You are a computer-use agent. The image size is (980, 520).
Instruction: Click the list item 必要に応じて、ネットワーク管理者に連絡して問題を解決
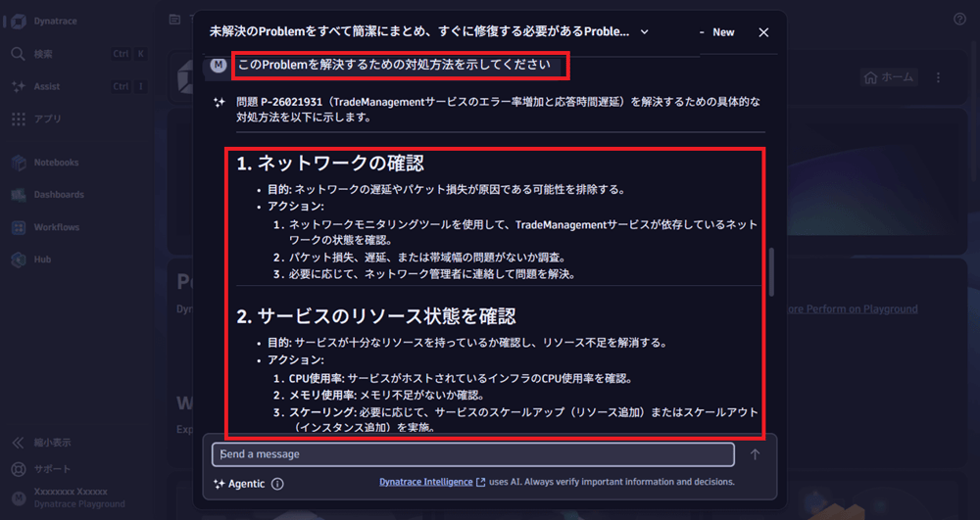pos(432,274)
